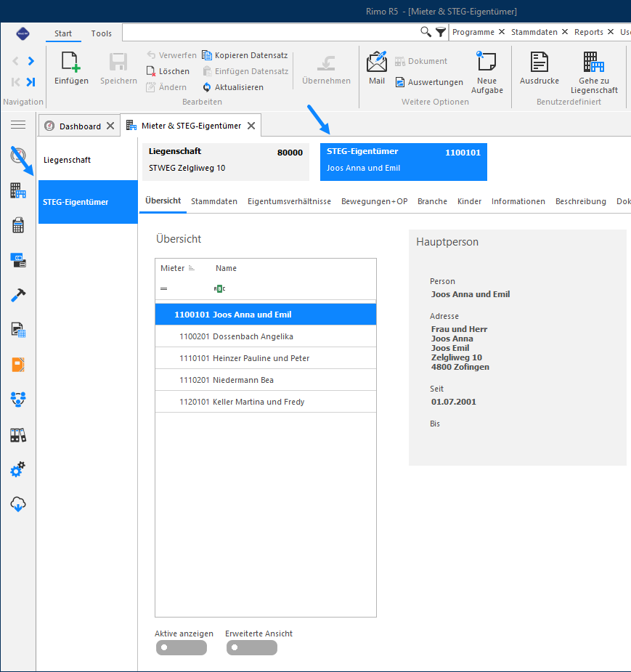The image size is (631, 672).
Task: Open the hammer maintenance sidebar icon
Action: pyautogui.click(x=18, y=295)
